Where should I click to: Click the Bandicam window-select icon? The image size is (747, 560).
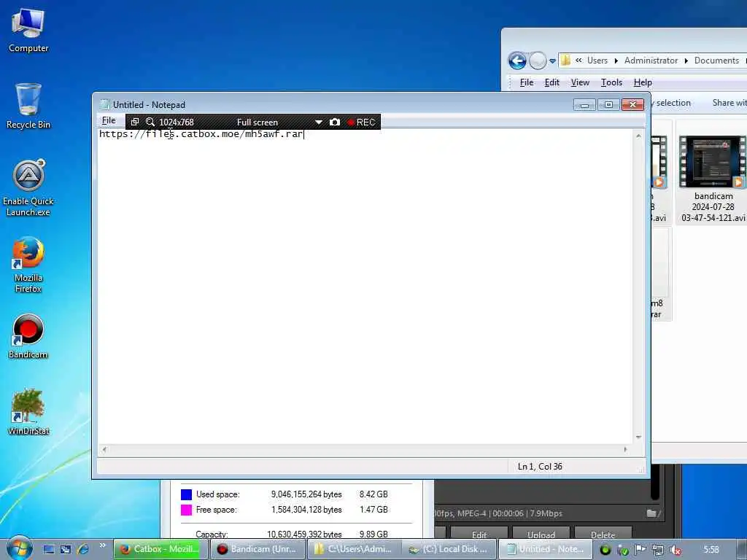pos(135,122)
